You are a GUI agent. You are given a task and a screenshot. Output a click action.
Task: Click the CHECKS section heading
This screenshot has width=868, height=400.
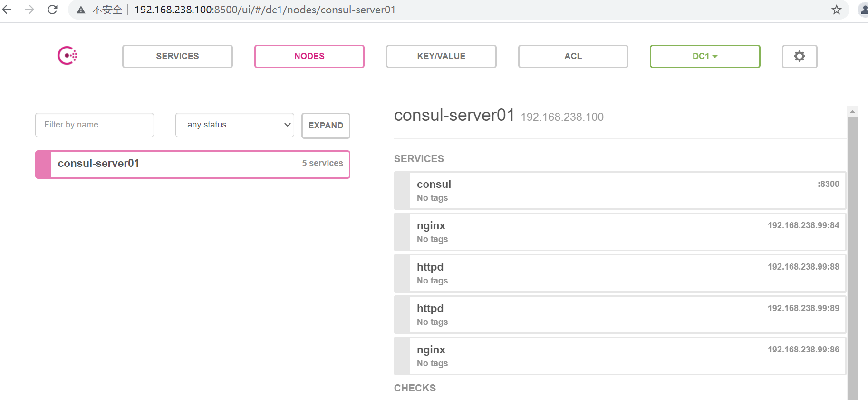415,388
